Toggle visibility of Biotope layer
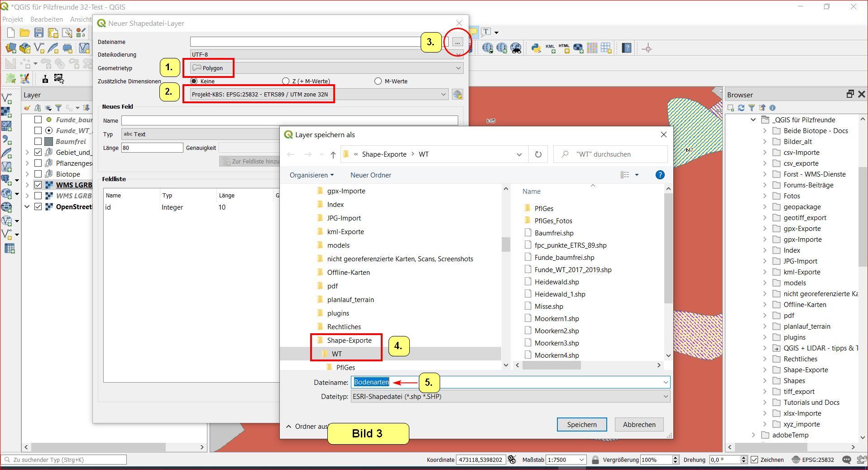This screenshot has width=868, height=470. point(38,174)
